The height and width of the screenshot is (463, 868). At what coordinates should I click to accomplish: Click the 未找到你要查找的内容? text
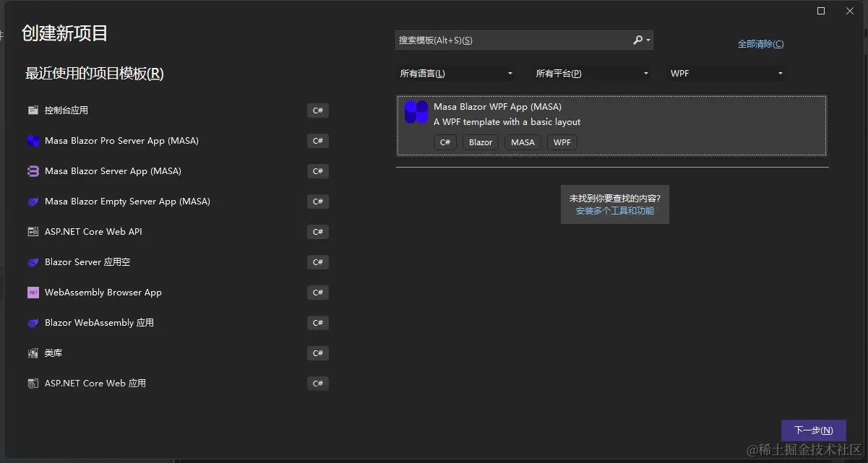tap(615, 198)
